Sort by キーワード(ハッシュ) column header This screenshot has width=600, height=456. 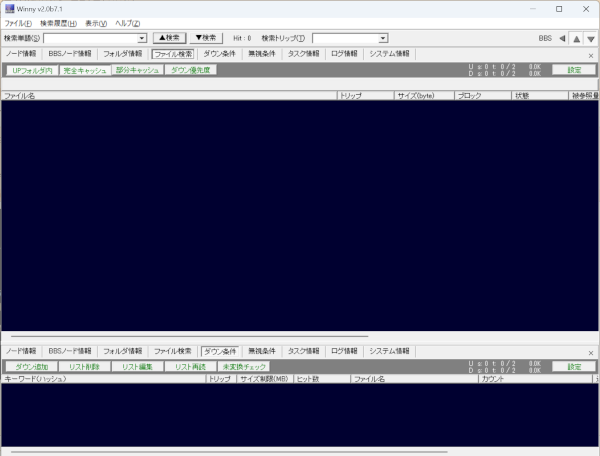[x=104, y=379]
